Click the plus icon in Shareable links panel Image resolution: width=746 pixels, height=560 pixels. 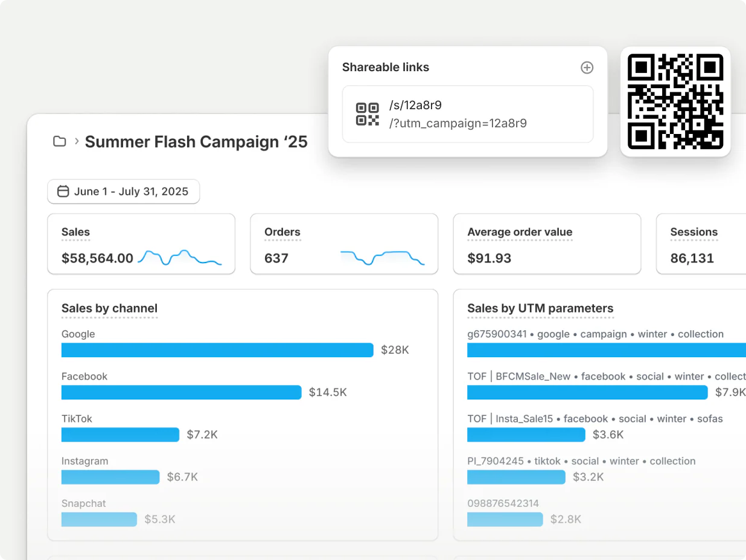tap(587, 67)
